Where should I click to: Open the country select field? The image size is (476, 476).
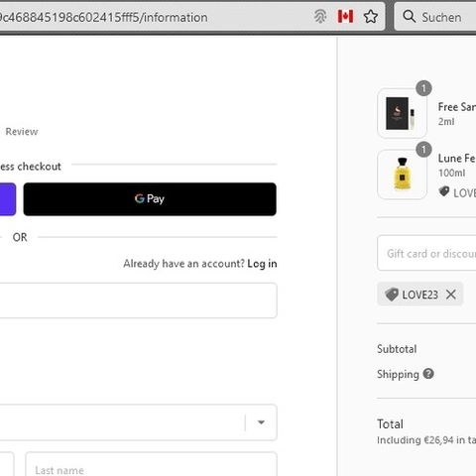138,422
